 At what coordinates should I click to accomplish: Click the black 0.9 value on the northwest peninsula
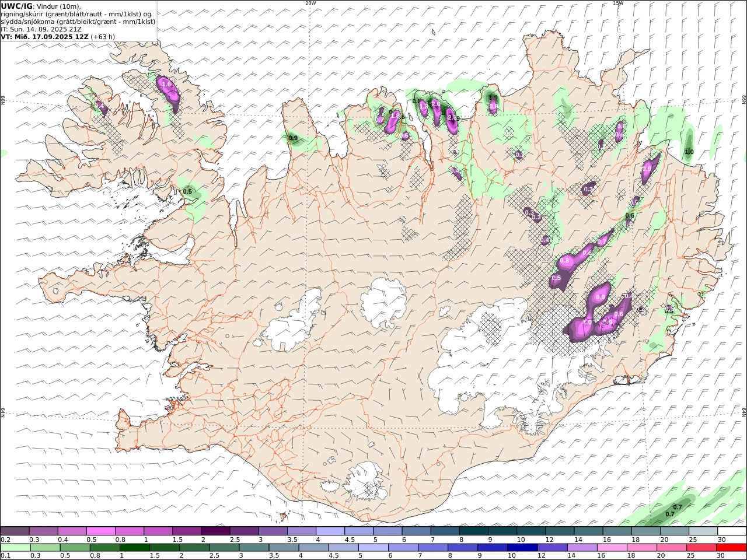tap(293, 138)
